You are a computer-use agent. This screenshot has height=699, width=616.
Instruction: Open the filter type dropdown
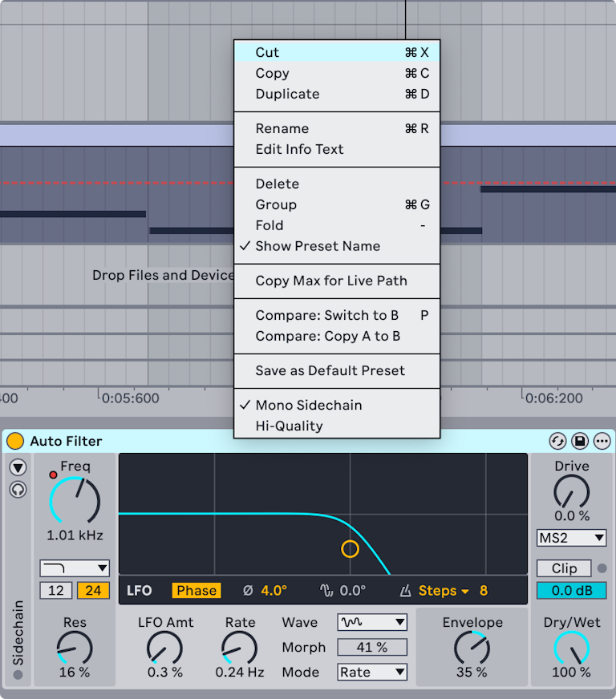pyautogui.click(x=75, y=568)
